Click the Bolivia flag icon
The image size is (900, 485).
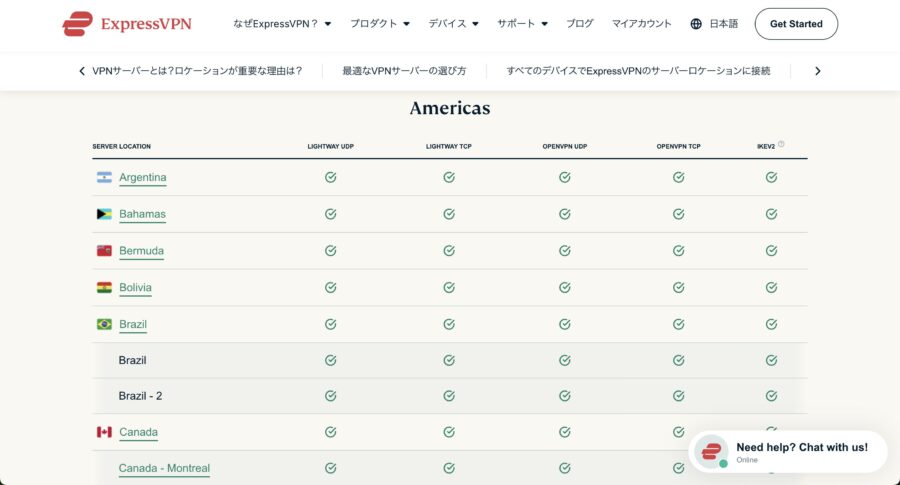click(x=104, y=288)
